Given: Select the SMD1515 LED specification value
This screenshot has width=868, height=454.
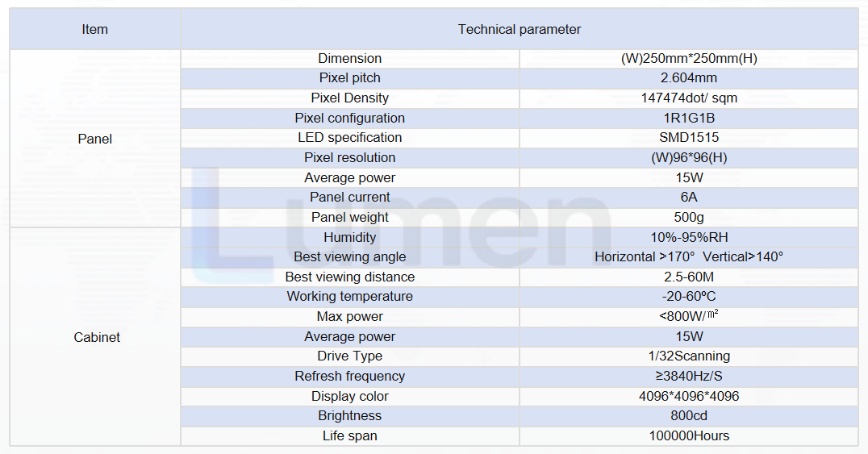Looking at the screenshot, I should point(689,137).
